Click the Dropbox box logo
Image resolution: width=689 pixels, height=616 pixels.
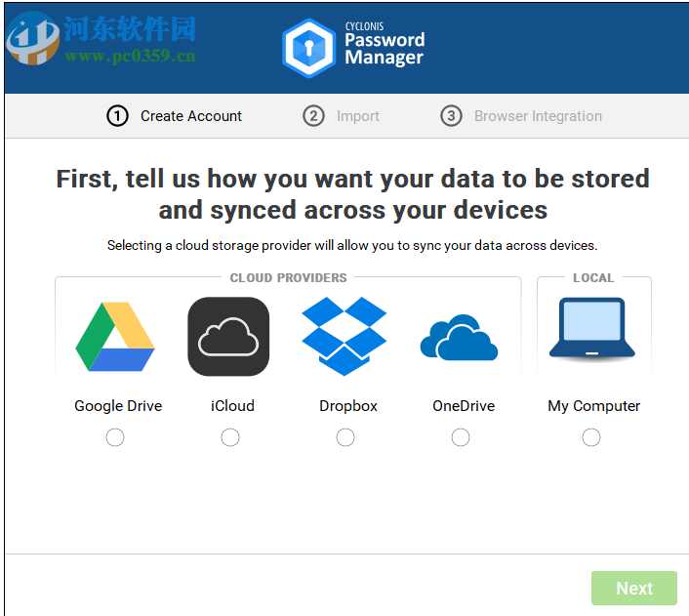[344, 337]
